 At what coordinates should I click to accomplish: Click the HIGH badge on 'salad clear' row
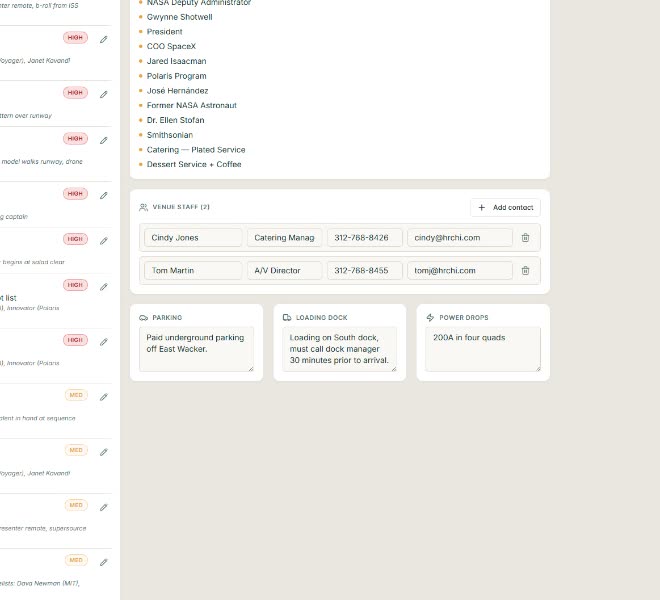click(75, 239)
